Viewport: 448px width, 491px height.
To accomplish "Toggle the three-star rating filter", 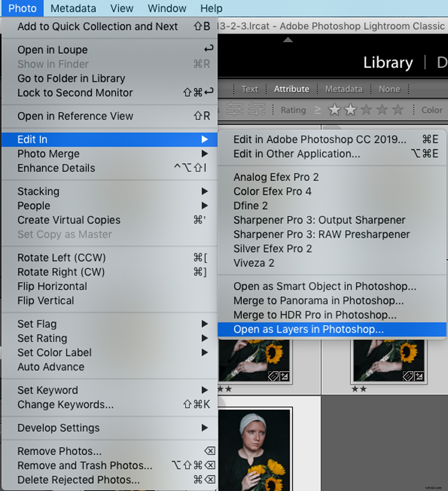I will click(x=366, y=110).
